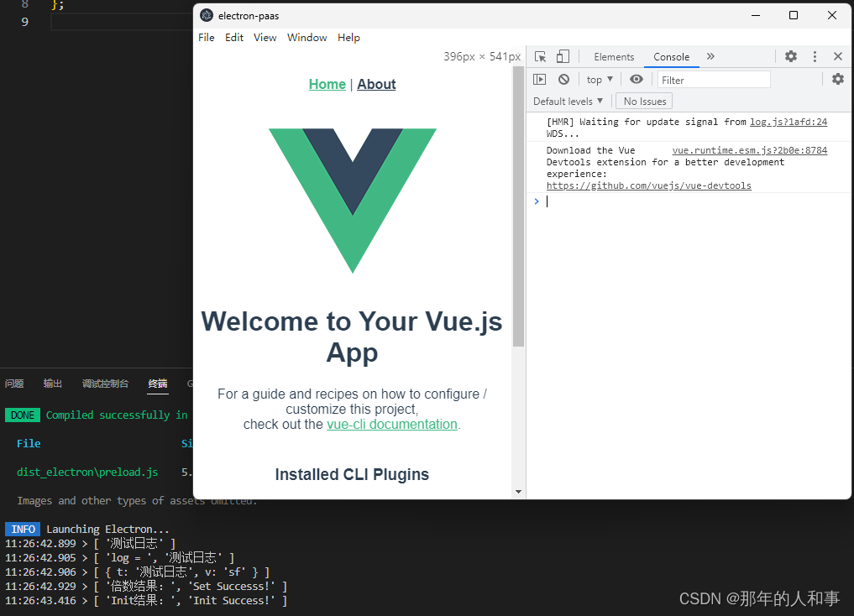Expand hidden DevTools panels via the chevron

pos(710,56)
